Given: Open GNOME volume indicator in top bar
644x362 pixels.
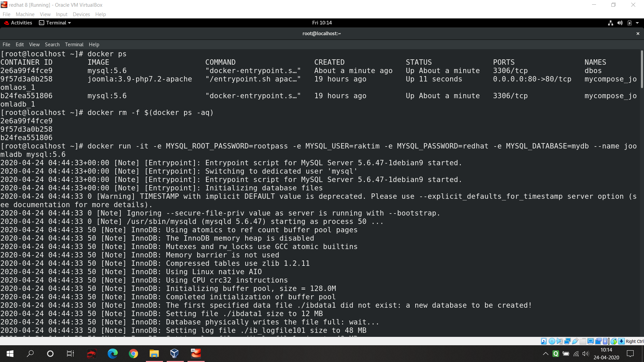Looking at the screenshot, I should coord(620,23).
